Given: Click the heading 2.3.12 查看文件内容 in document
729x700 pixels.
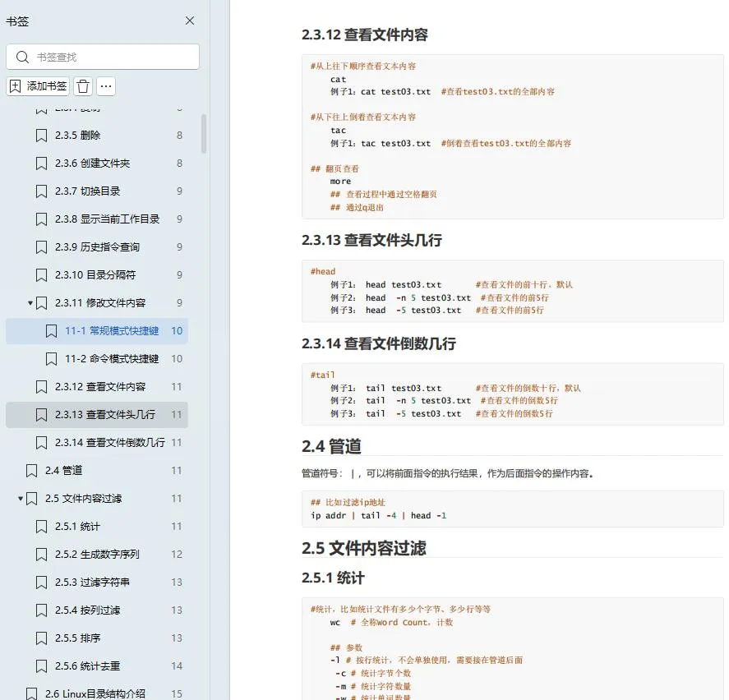Looking at the screenshot, I should tap(365, 35).
